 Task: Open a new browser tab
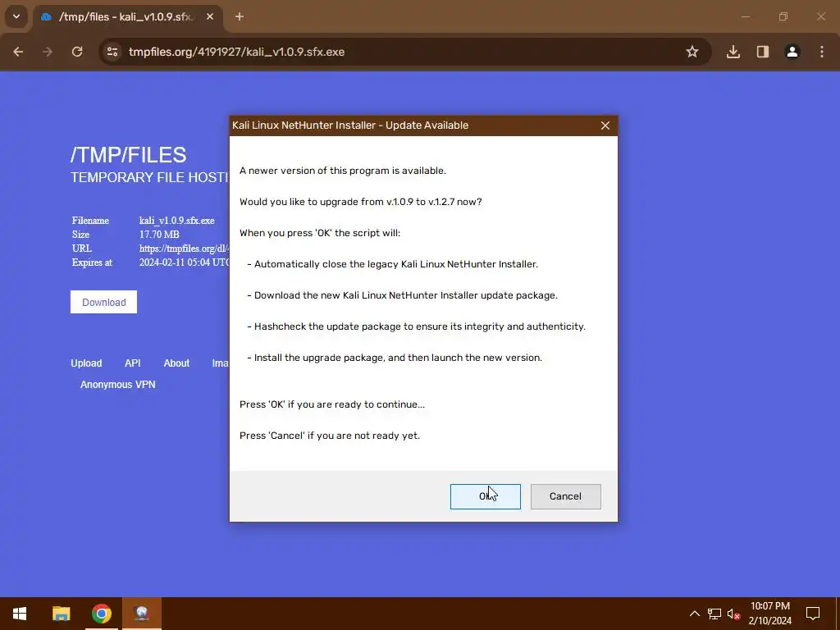(240, 16)
